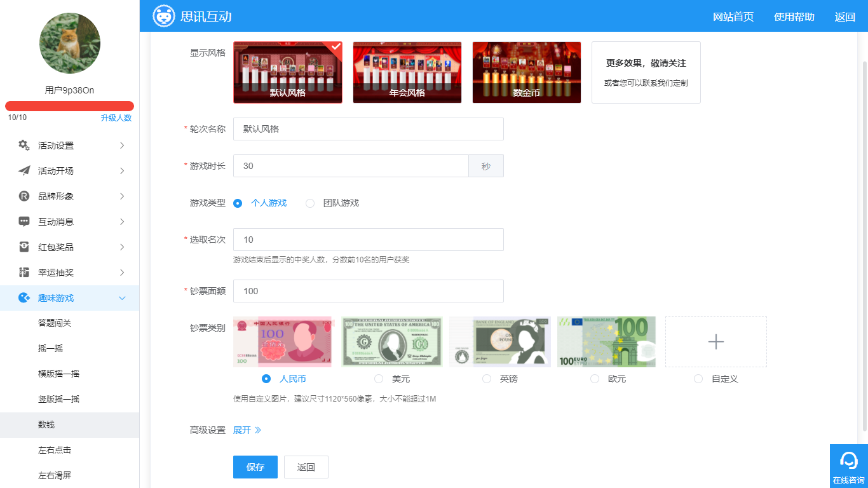
Task: Open 使用帮助 in top bar
Action: coord(794,17)
